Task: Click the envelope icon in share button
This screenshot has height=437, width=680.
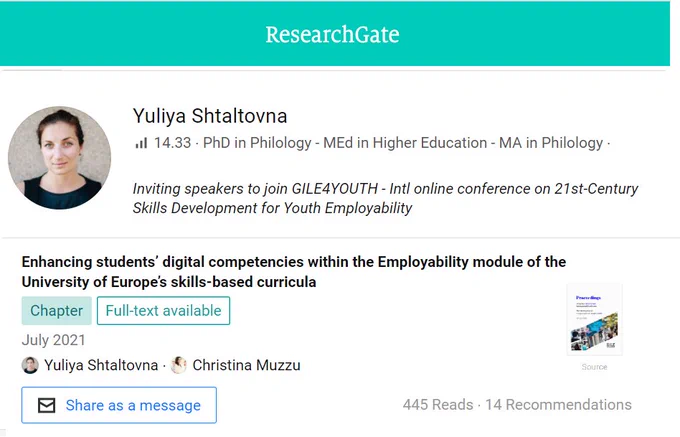Action: click(46, 405)
